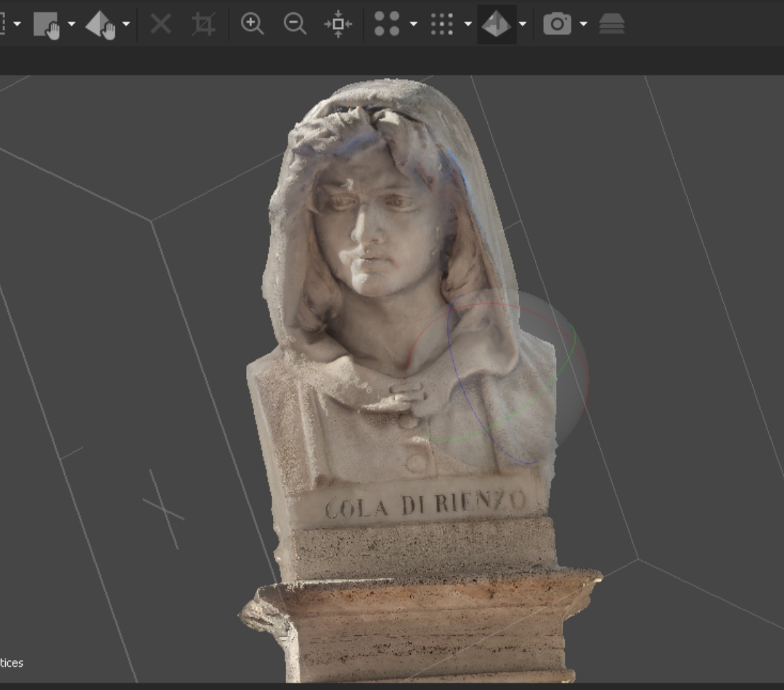
Task: Click the Crop Selection icon
Action: tap(203, 24)
